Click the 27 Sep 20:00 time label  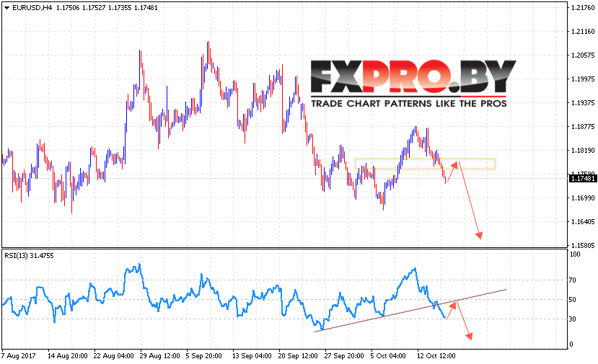click(x=344, y=356)
